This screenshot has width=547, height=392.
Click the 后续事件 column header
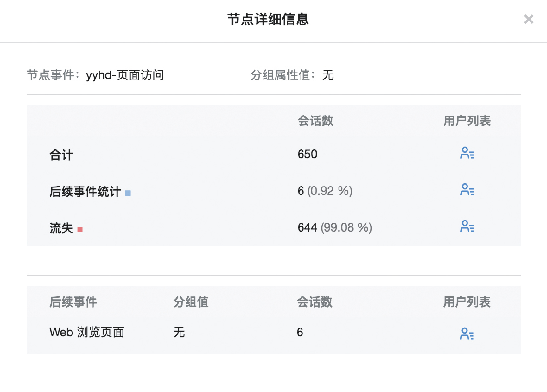(x=73, y=302)
